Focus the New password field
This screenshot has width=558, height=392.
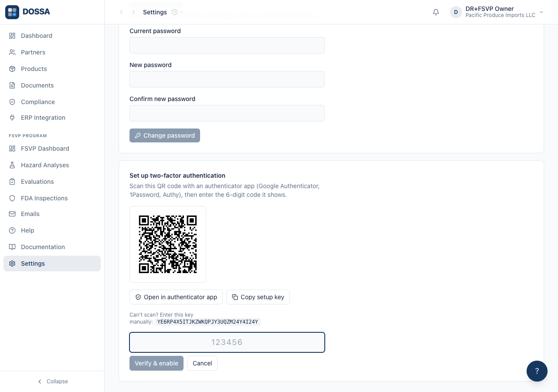227,79
